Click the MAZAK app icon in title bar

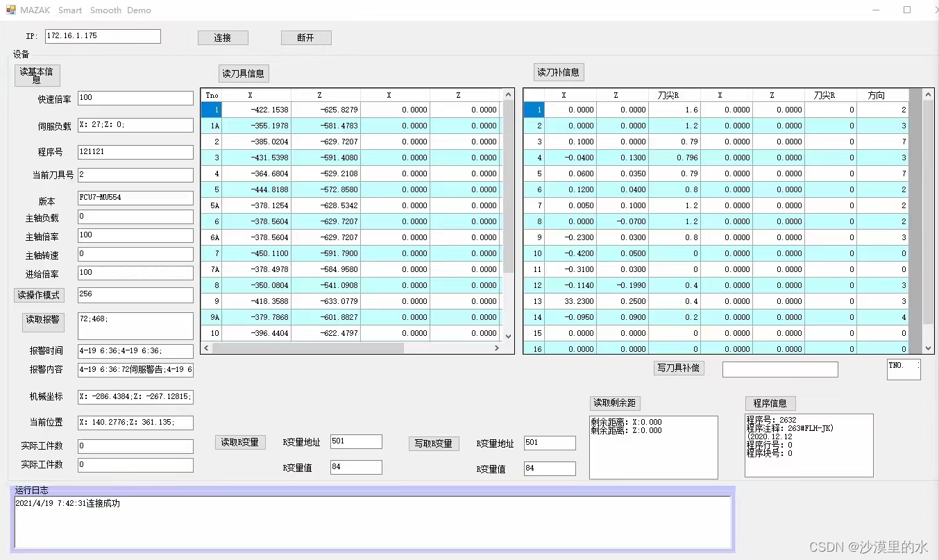tap(10, 10)
